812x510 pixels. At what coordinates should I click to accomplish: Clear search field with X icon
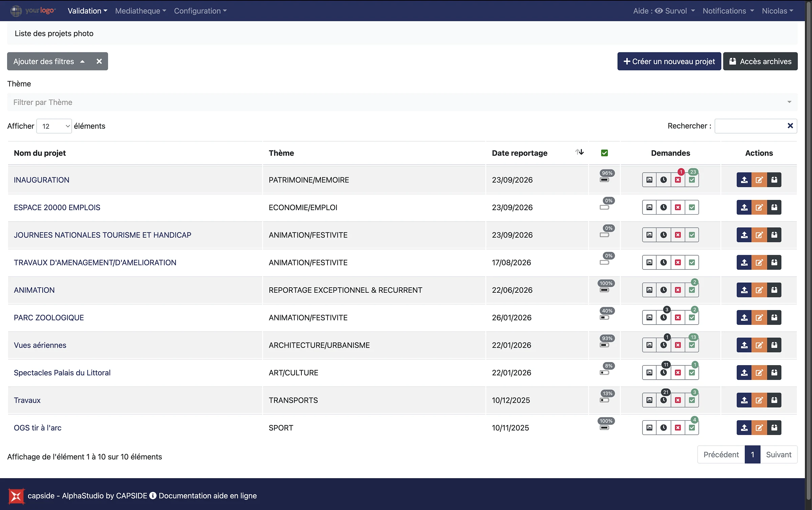tap(790, 126)
